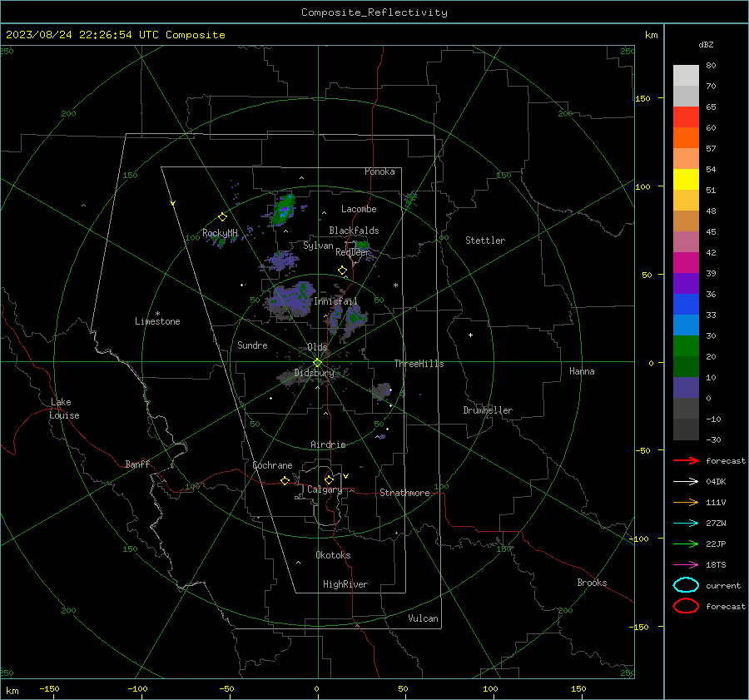Click the Limestone label
The image size is (749, 700).
(x=157, y=321)
